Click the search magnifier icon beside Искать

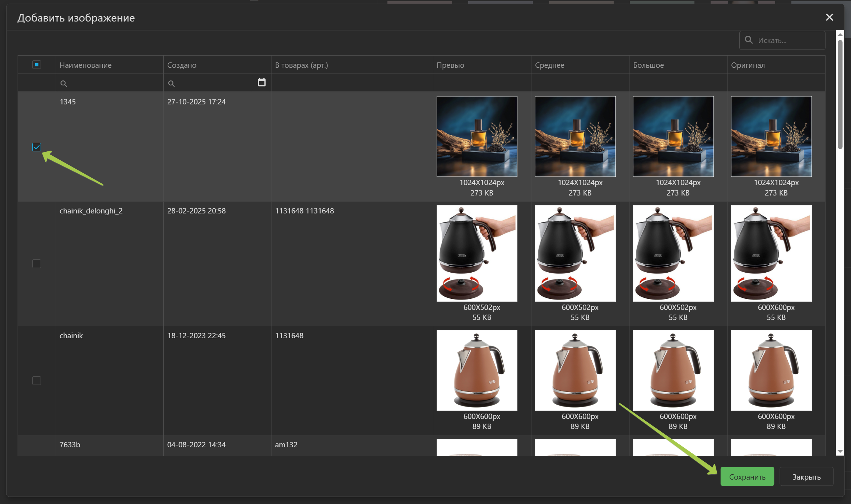pyautogui.click(x=749, y=40)
